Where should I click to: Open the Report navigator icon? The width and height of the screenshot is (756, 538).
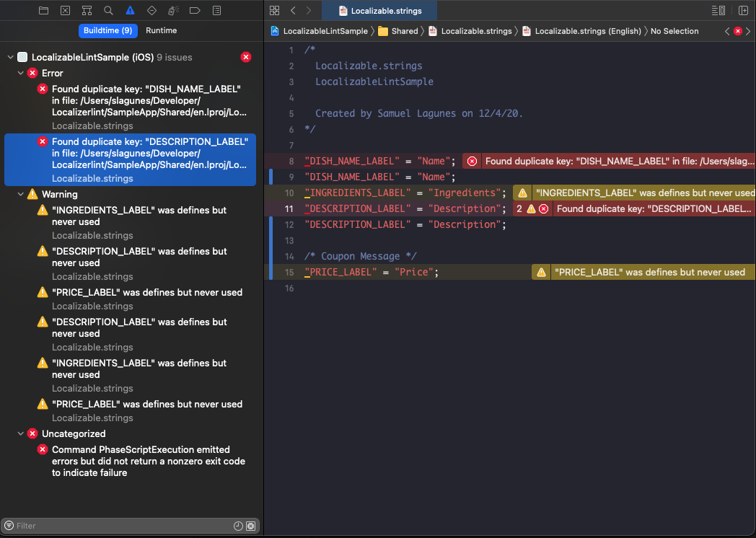pos(217,10)
